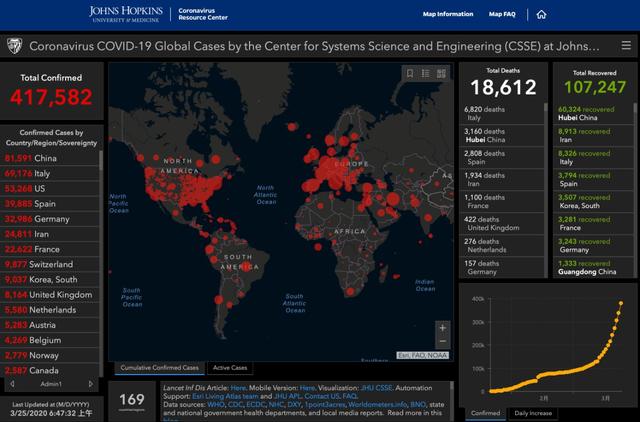
Task: Click the Esri, FAO, NOAA attribution
Action: tap(423, 355)
